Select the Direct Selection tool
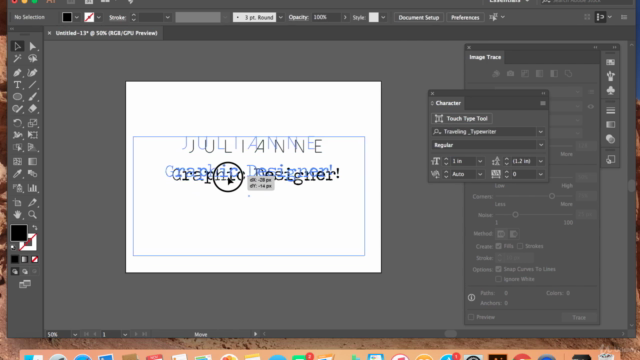Screen dimensions: 640x360 pos(33,47)
